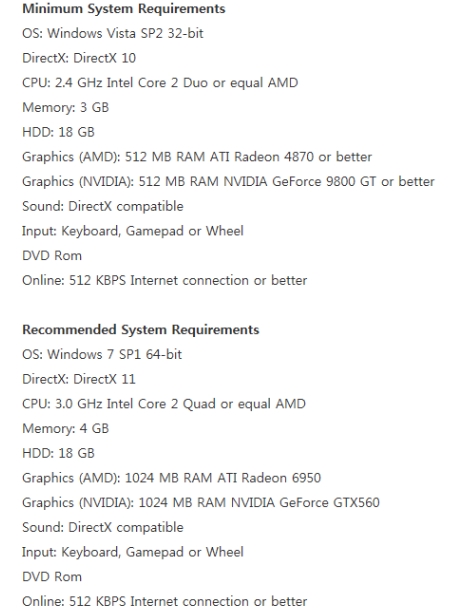Click the first Input: Keyboard, Gamepad or Wheel line
Viewport: 452px width, 609px height.
tap(133, 231)
